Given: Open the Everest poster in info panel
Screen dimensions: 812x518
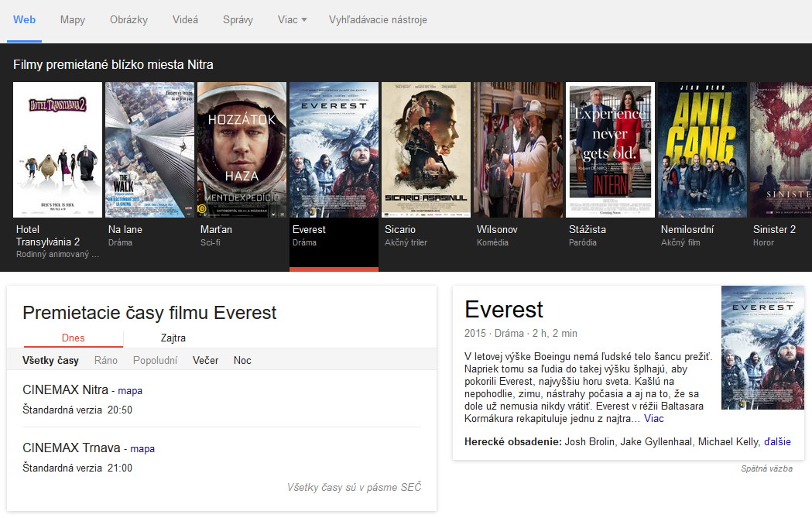Looking at the screenshot, I should [762, 348].
